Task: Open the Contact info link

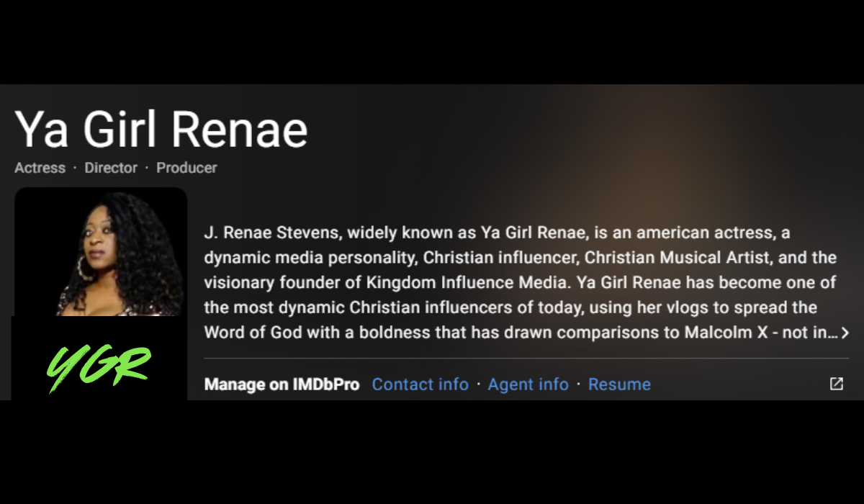Action: 420,384
